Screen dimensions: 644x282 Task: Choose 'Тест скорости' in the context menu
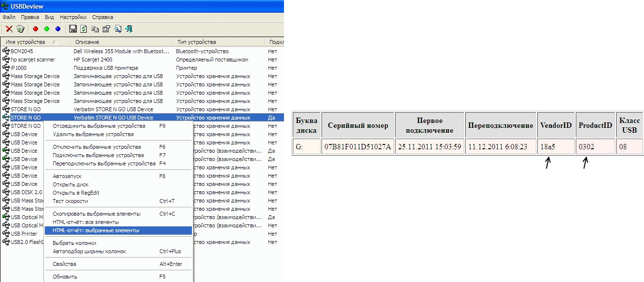point(70,201)
